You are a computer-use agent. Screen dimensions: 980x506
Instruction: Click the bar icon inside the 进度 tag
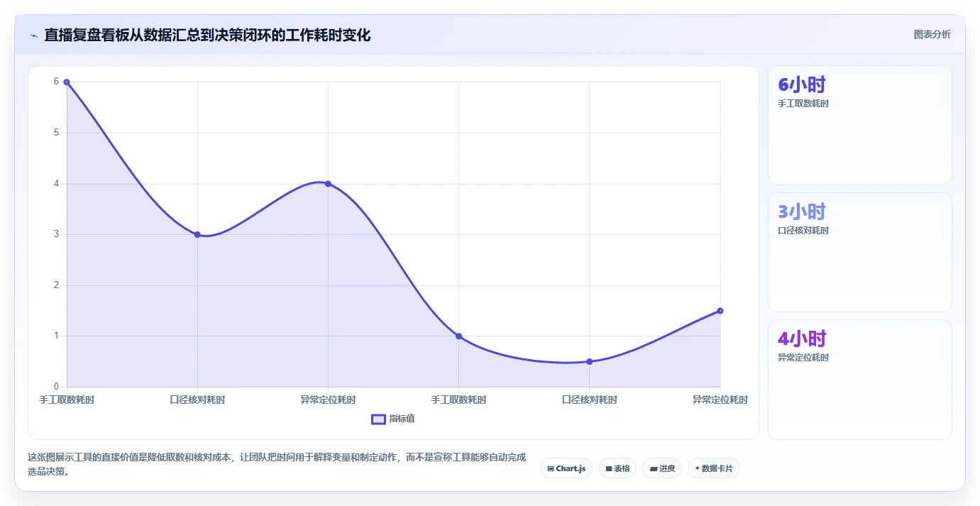(654, 468)
